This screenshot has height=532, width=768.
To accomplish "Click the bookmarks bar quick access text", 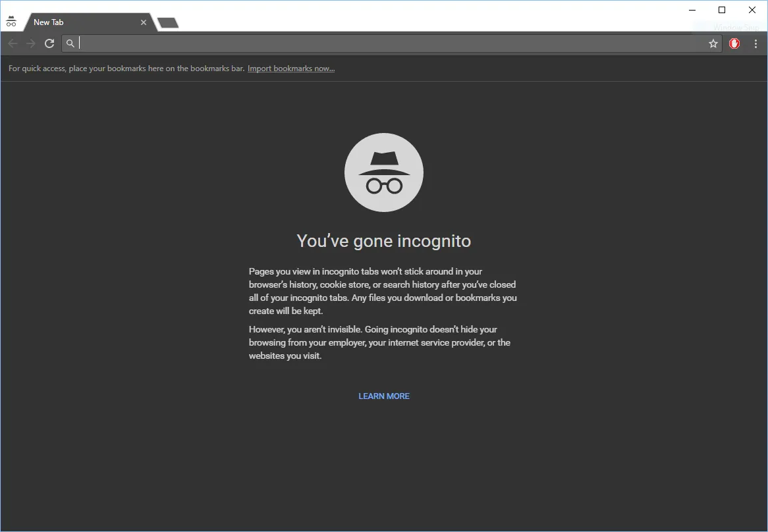I will [x=126, y=68].
